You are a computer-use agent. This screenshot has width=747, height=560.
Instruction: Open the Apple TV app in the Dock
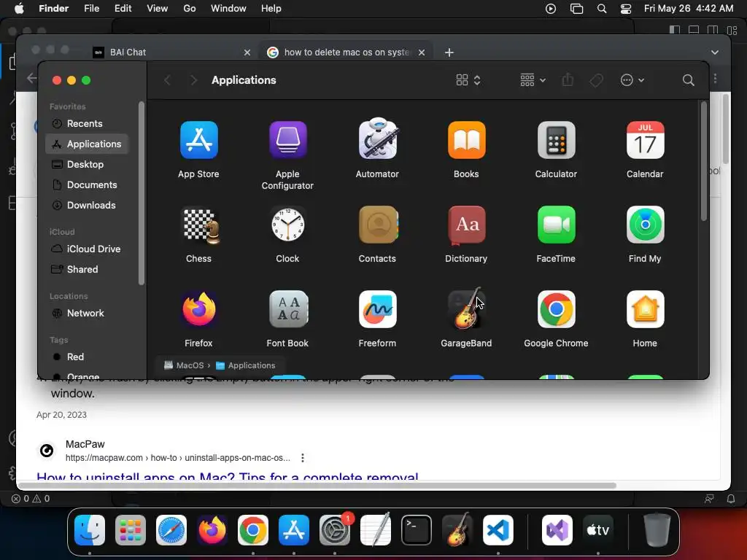pyautogui.click(x=598, y=529)
